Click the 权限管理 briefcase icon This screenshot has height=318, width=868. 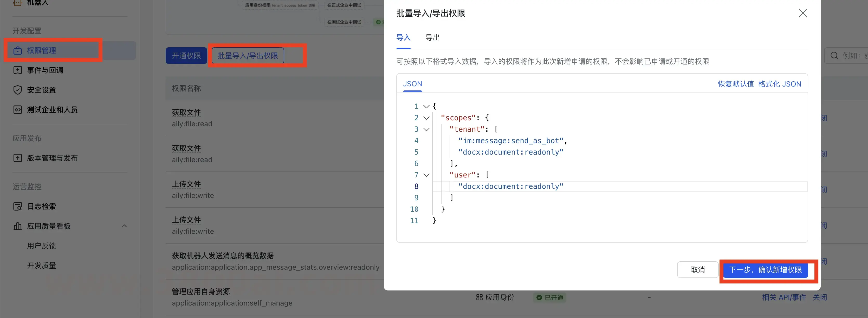[x=17, y=50]
